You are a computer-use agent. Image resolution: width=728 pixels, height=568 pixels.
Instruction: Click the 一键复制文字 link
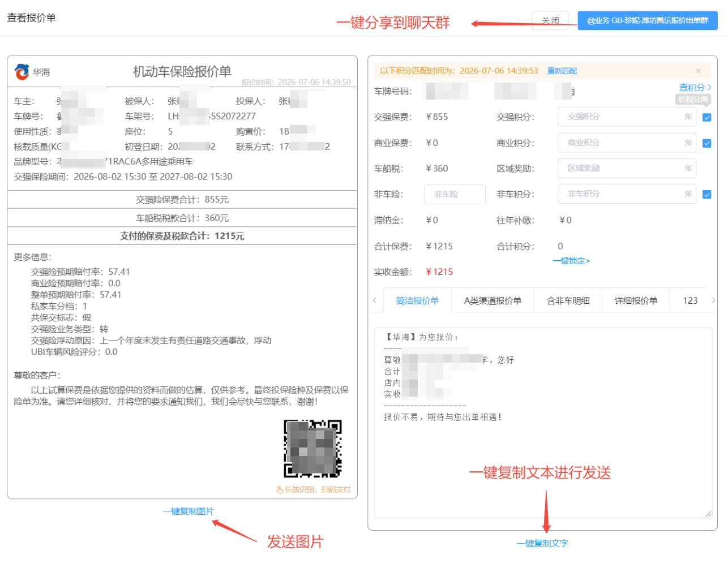point(542,543)
